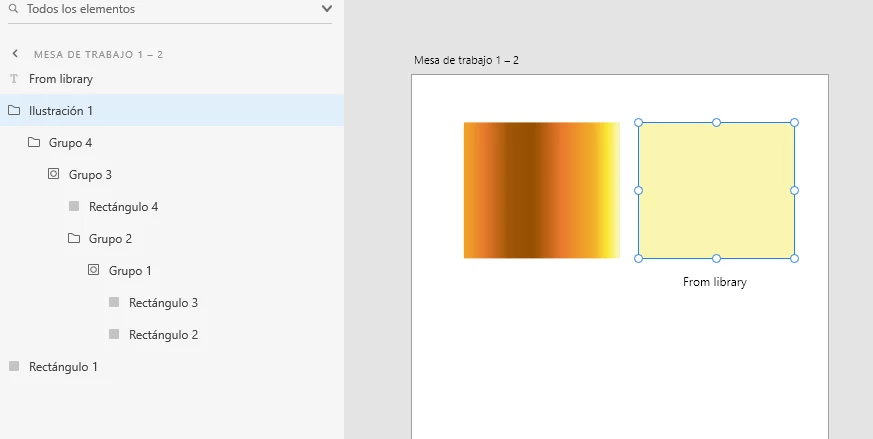
Task: Select the Ilustración 1 layer row
Action: click(x=172, y=110)
